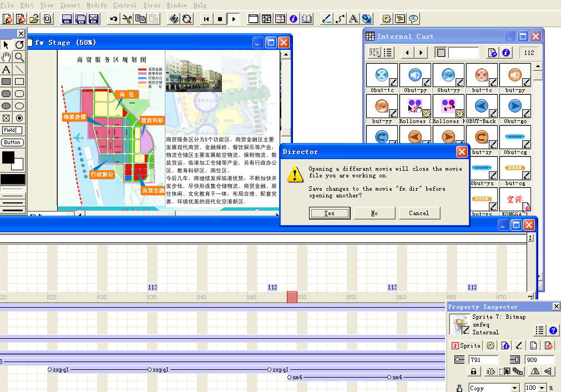Screen dimensions: 561x392
Task: Open the Behavior Inspector from the toolbar
Action: coord(386,19)
